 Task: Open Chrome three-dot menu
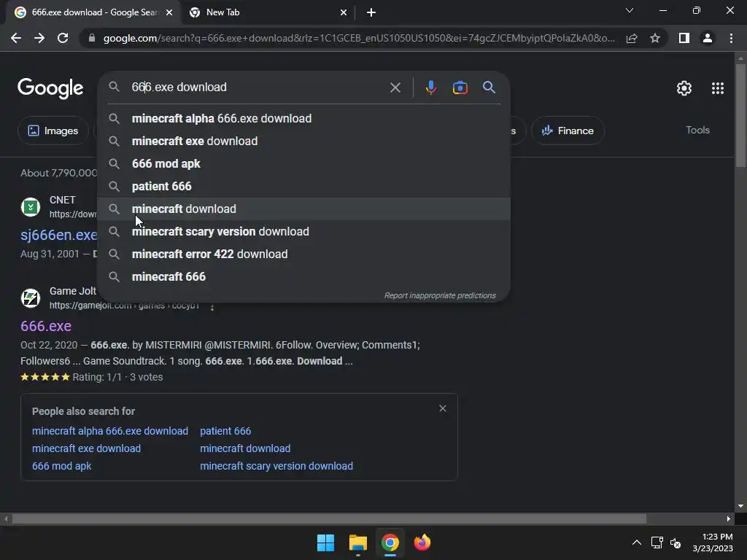coord(731,38)
